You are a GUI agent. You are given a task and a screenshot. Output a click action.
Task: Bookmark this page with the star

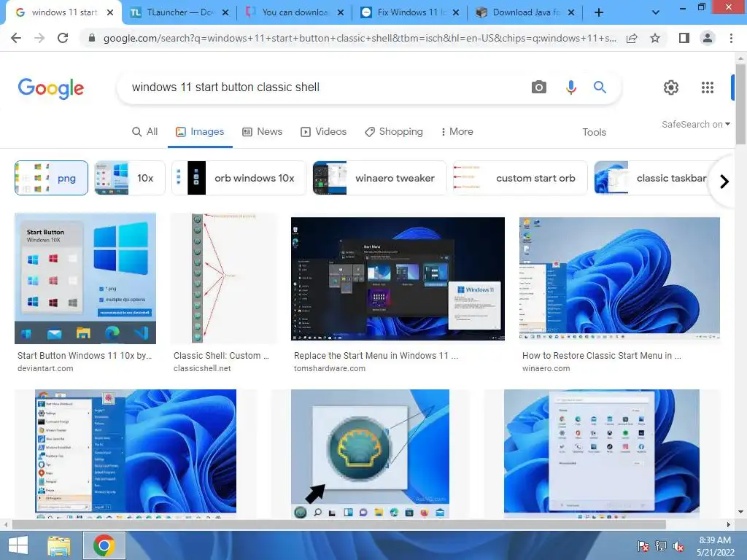[x=655, y=38]
